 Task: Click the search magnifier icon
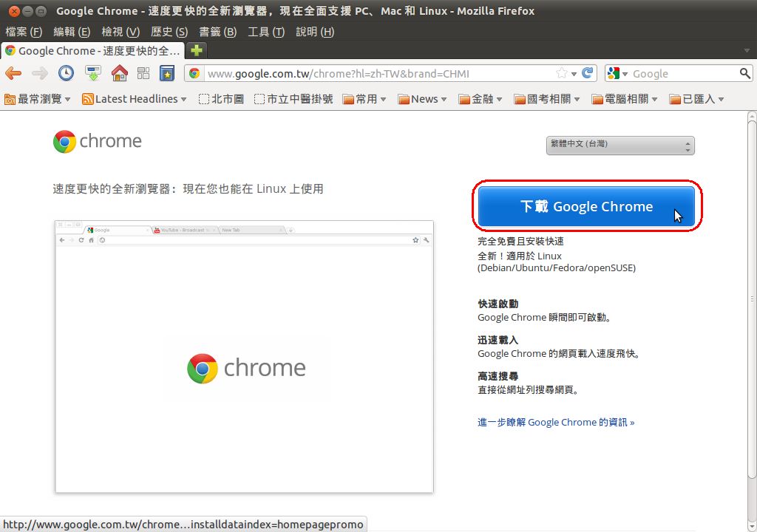[x=745, y=73]
